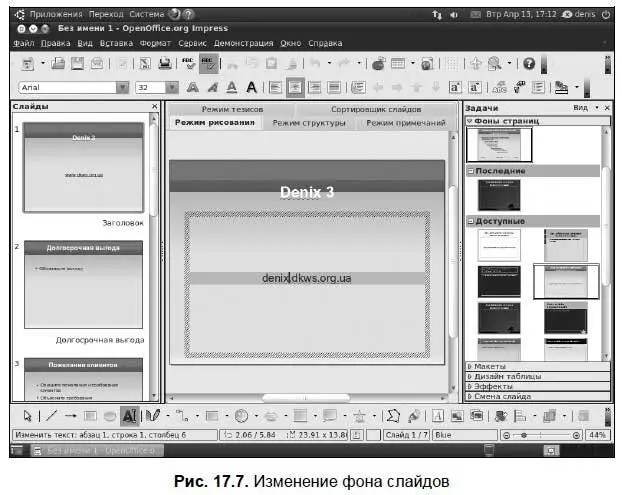The image size is (622, 495).
Task: Toggle AutoSpellcheck highlighted ABC button
Action: (208, 63)
